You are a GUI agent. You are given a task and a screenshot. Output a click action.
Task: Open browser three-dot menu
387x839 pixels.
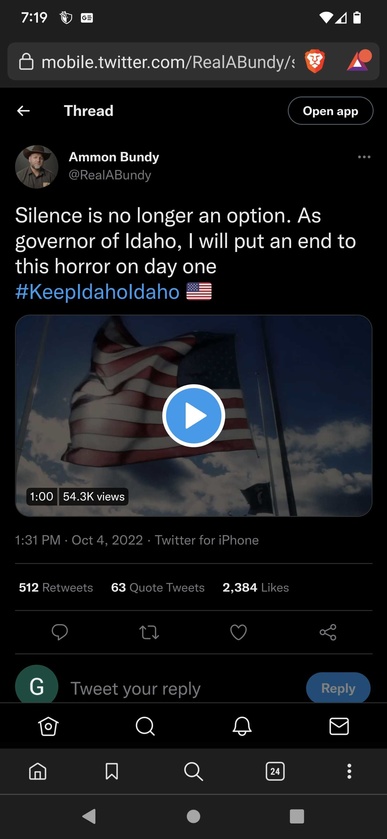point(349,771)
